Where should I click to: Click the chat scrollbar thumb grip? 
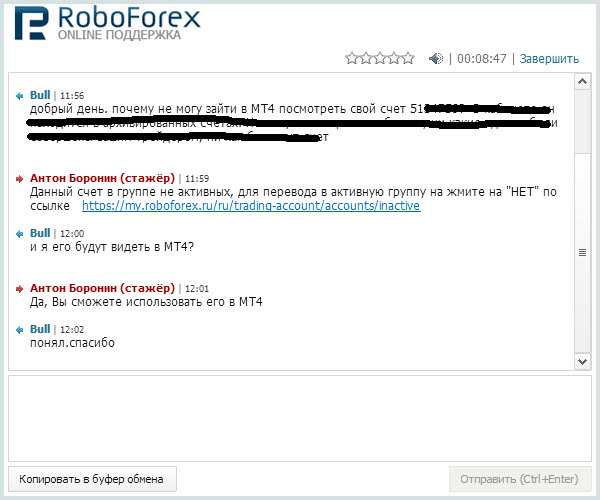click(x=582, y=252)
